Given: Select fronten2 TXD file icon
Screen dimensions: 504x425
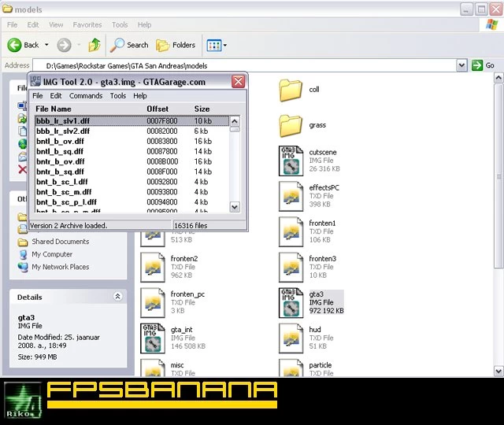Looking at the screenshot, I should pos(153,267).
